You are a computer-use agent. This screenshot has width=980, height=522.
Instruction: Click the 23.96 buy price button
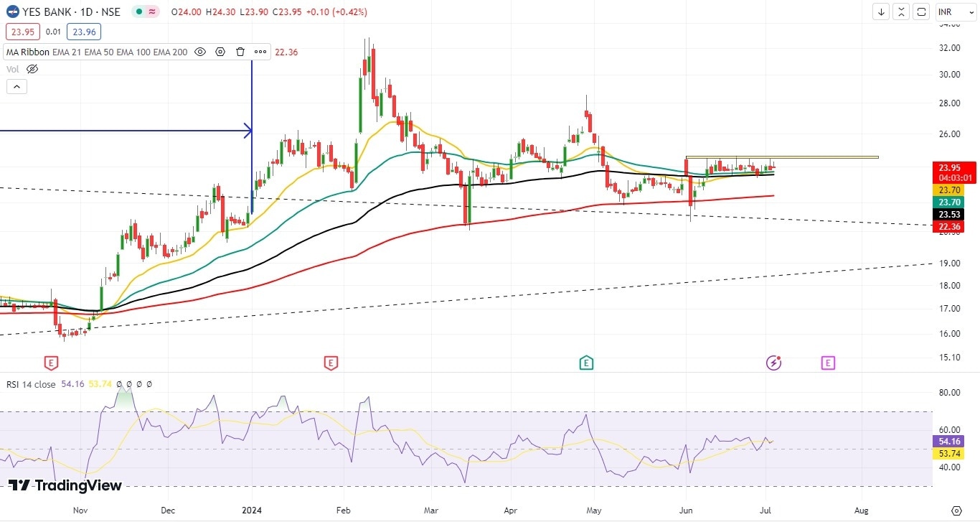click(83, 32)
